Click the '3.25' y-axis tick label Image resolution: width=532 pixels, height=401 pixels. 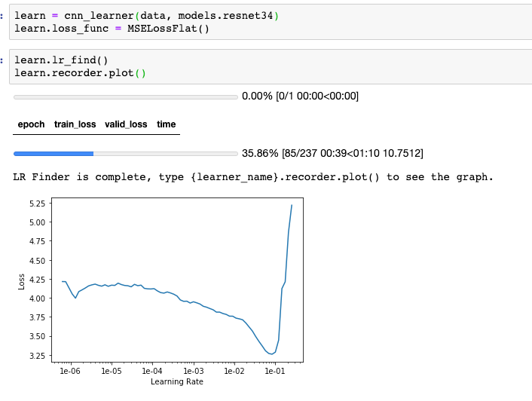pyautogui.click(x=38, y=356)
